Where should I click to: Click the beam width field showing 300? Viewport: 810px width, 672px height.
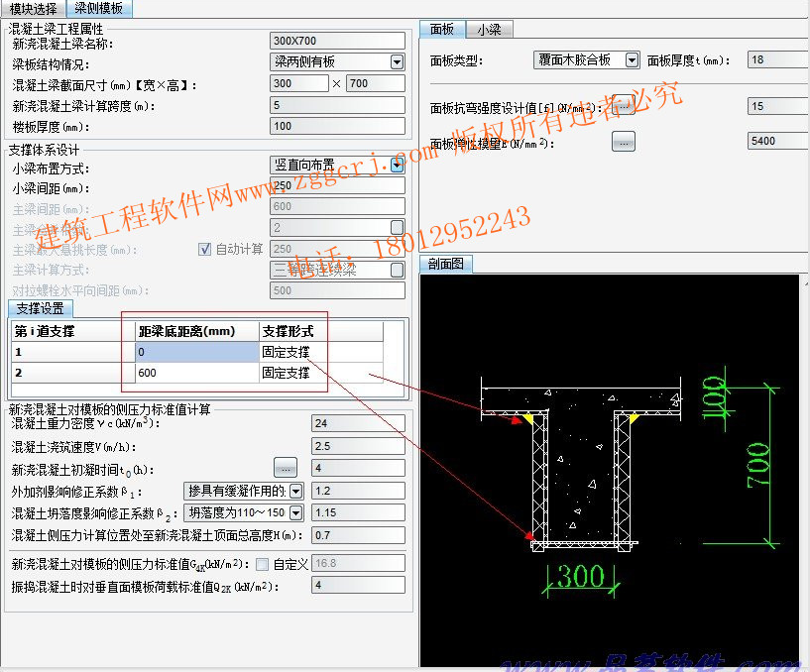299,83
